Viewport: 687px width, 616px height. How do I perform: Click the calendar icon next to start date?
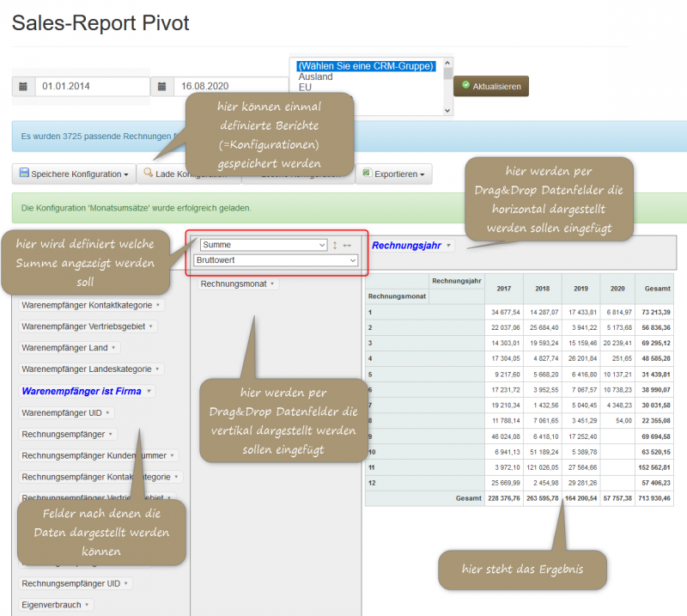(x=22, y=87)
